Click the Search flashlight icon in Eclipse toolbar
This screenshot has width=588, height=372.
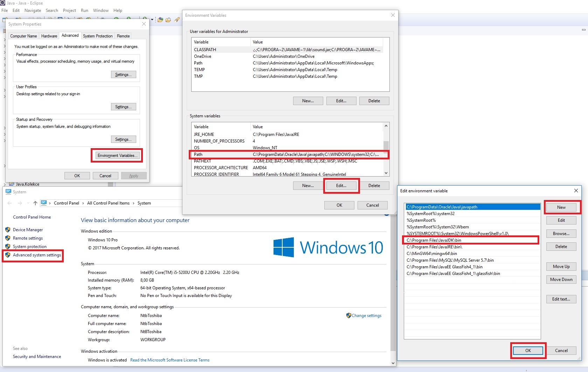[177, 20]
